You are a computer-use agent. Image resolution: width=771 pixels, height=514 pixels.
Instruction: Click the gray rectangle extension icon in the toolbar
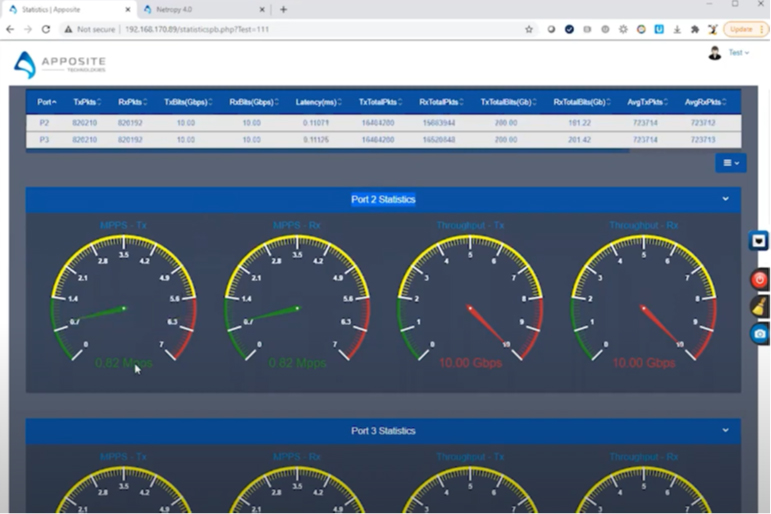tap(587, 30)
